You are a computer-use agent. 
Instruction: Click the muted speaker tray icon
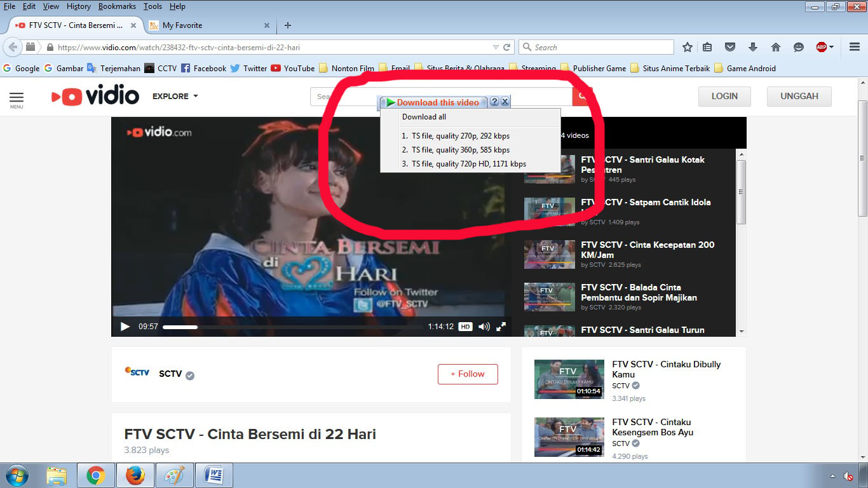tap(848, 476)
